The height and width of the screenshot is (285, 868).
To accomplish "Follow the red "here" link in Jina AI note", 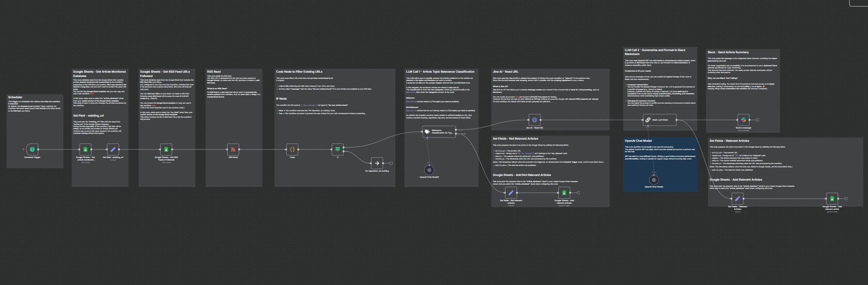I will [517, 97].
